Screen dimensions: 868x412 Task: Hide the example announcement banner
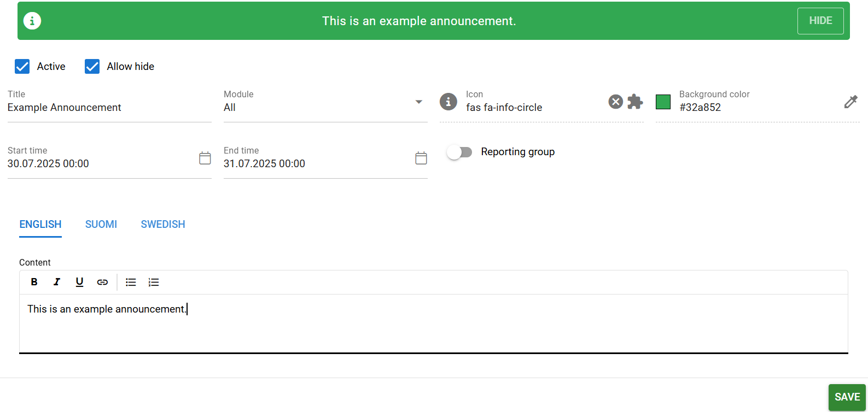pyautogui.click(x=820, y=21)
